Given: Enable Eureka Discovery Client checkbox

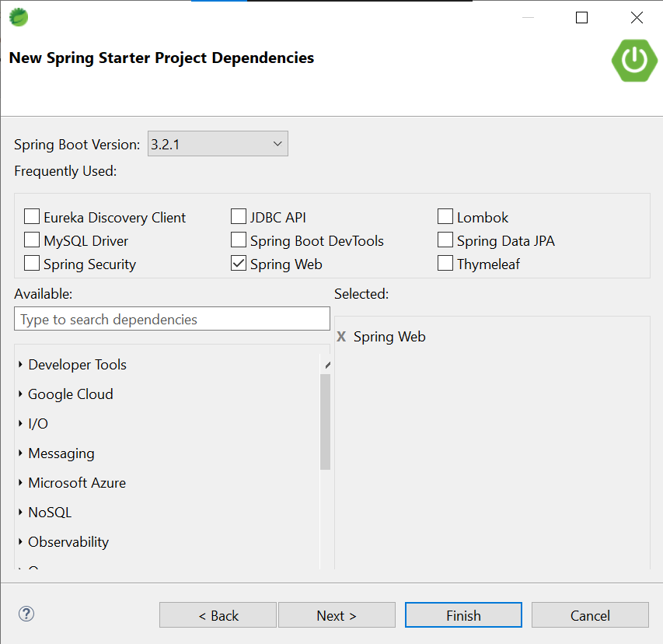Looking at the screenshot, I should coord(32,216).
